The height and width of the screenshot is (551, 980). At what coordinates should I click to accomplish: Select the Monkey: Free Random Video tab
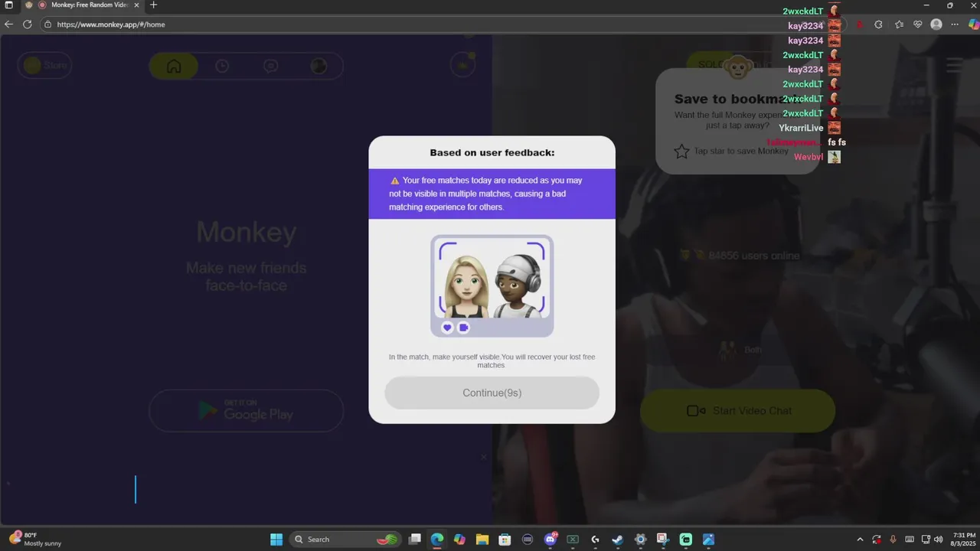point(83,5)
